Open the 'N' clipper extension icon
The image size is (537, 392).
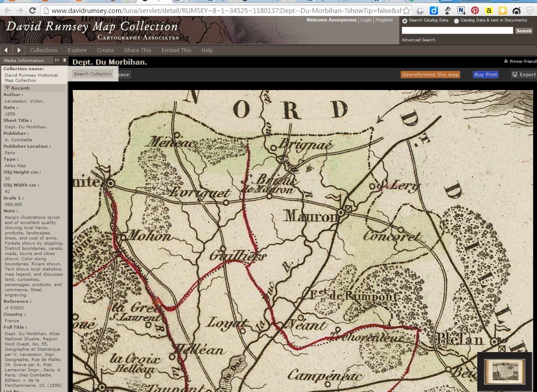[x=461, y=10]
